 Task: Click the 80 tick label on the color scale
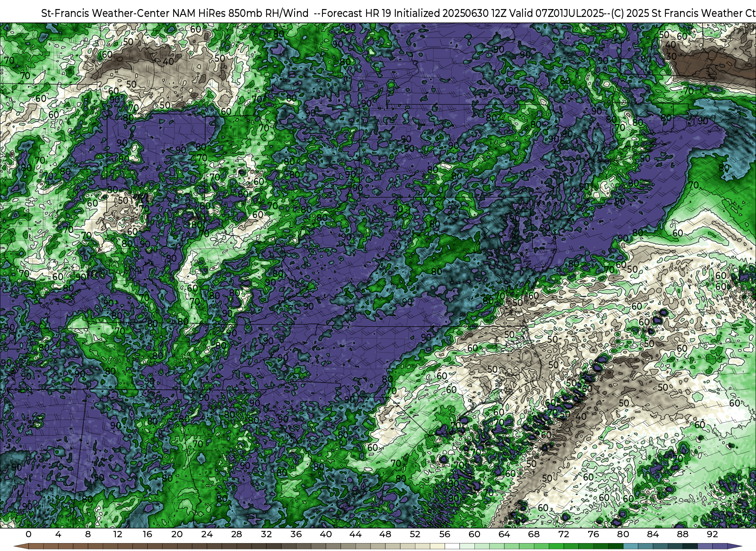point(623,534)
